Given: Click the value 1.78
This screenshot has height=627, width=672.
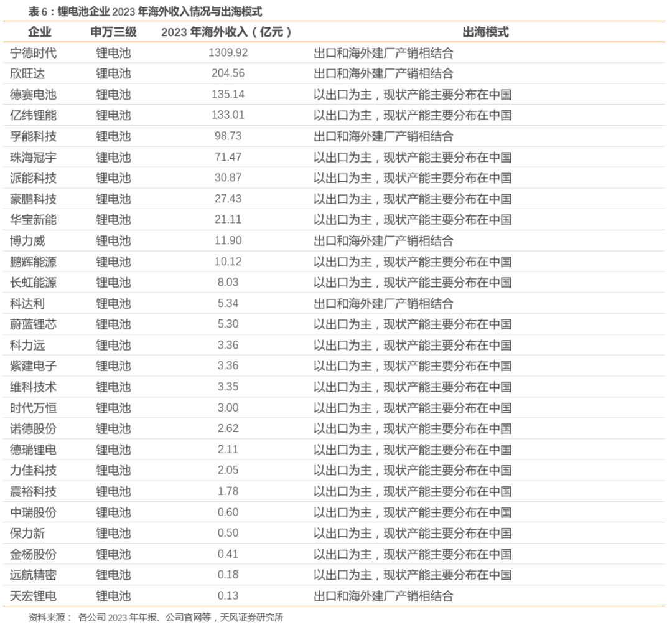Looking at the screenshot, I should click(228, 491).
